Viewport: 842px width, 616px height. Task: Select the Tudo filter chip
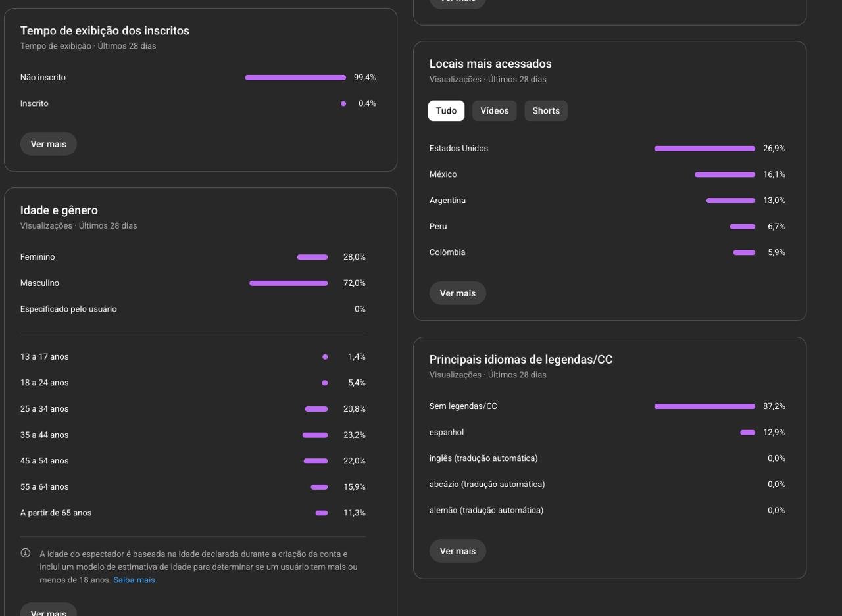[446, 110]
